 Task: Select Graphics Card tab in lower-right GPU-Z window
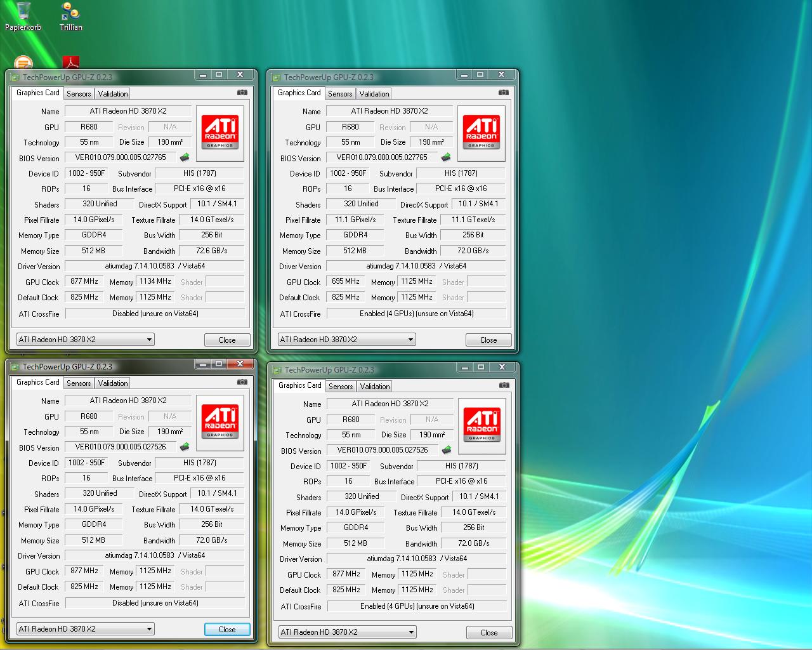point(300,385)
